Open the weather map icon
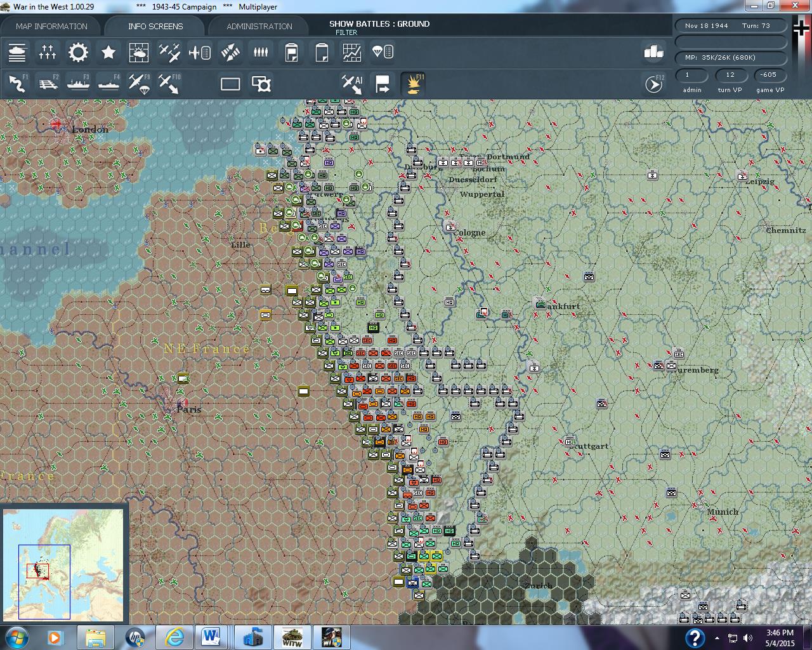 139,53
